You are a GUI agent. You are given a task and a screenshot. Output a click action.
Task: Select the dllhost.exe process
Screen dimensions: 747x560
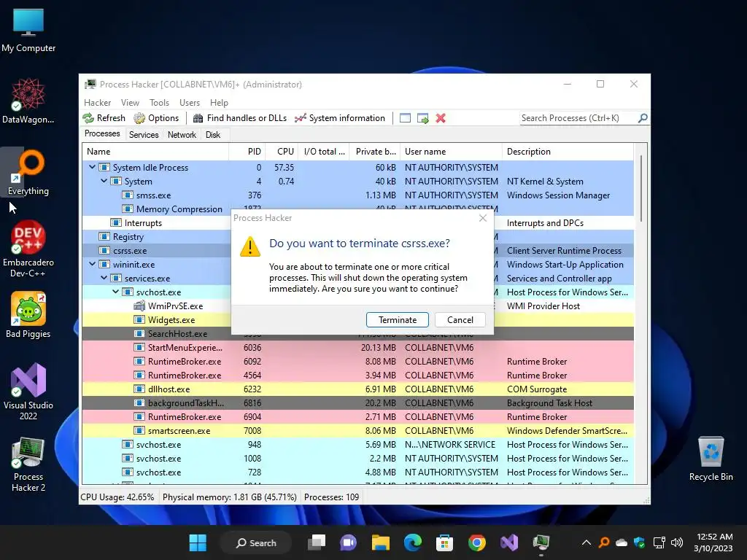pyautogui.click(x=357, y=389)
